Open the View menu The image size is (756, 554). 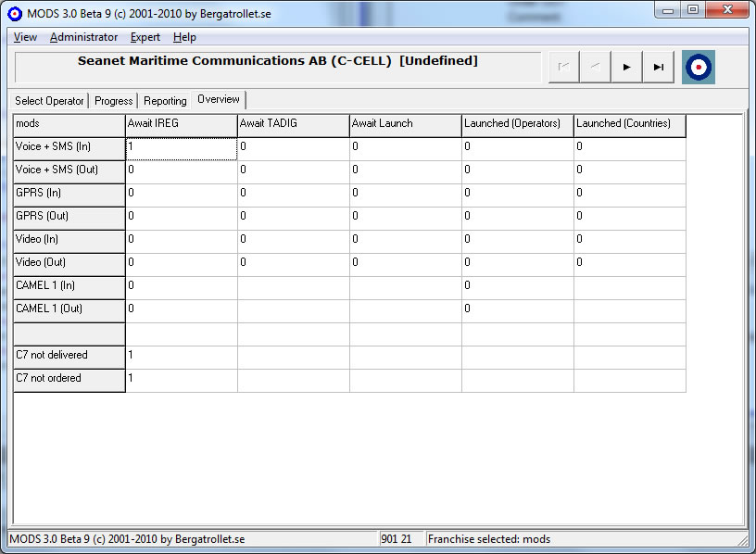tap(25, 37)
